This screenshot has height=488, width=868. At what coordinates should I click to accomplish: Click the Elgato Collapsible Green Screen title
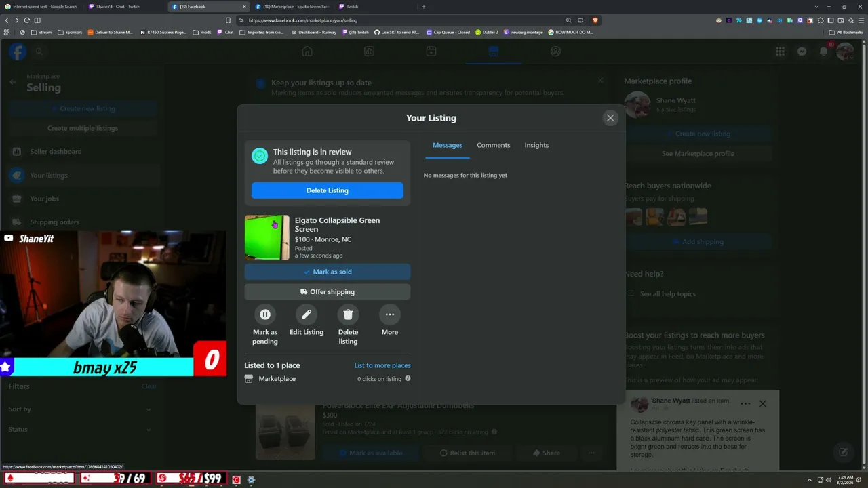338,224
